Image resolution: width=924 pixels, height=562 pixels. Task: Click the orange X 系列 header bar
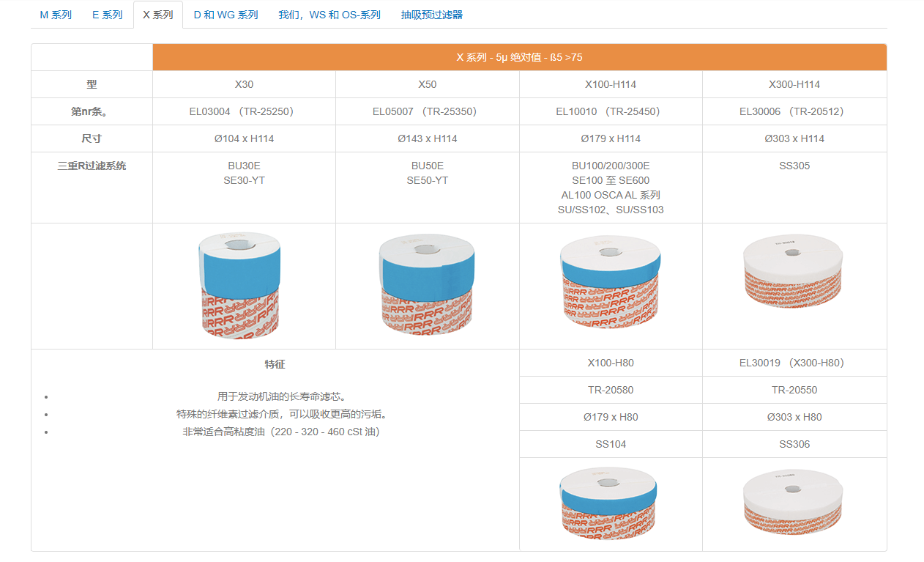[519, 57]
